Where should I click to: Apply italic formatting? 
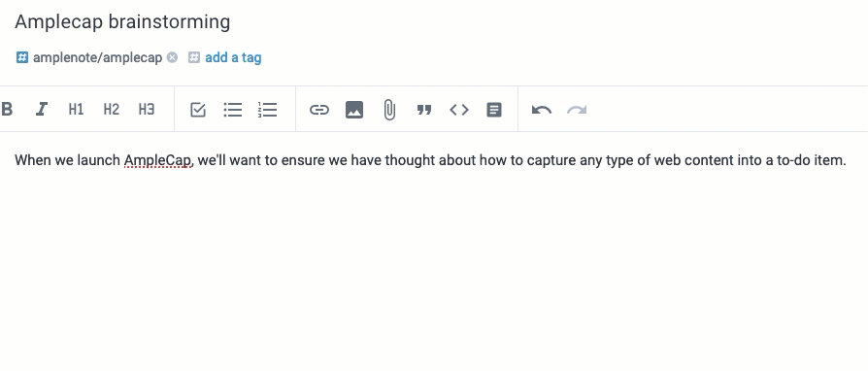coord(42,109)
